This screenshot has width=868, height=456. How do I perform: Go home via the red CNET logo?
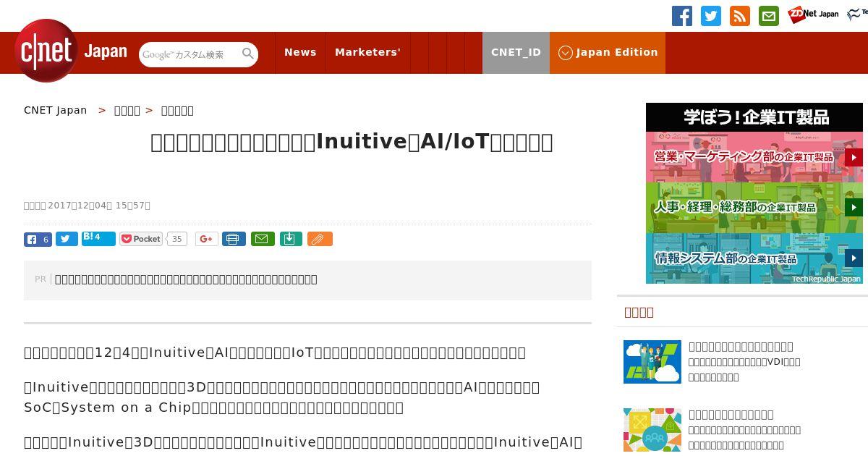point(46,51)
